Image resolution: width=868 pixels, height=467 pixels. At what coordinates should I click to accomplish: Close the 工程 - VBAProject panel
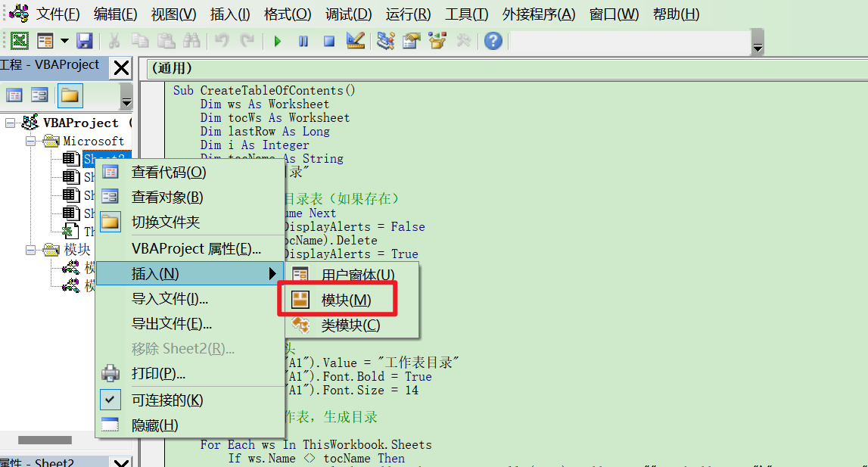click(x=121, y=68)
